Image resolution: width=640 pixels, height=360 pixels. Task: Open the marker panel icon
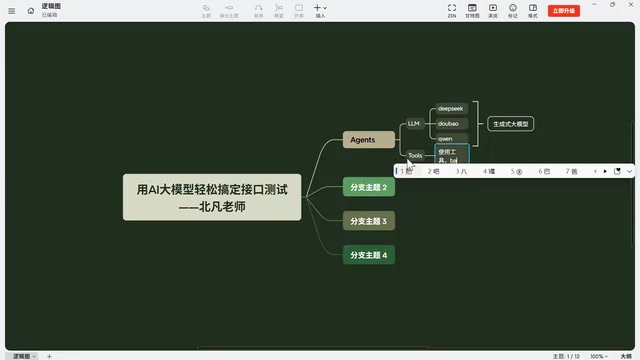513,11
